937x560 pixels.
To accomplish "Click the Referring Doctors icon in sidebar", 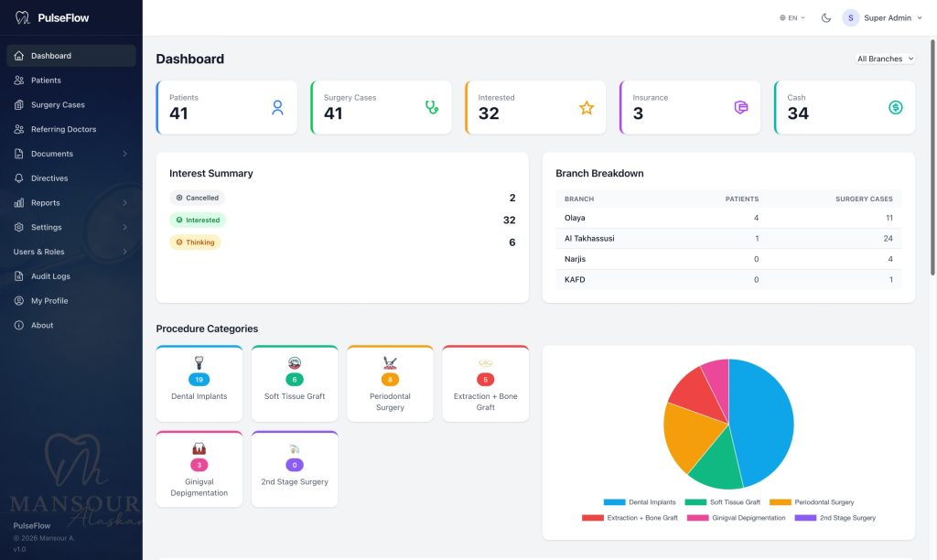I will click(19, 129).
